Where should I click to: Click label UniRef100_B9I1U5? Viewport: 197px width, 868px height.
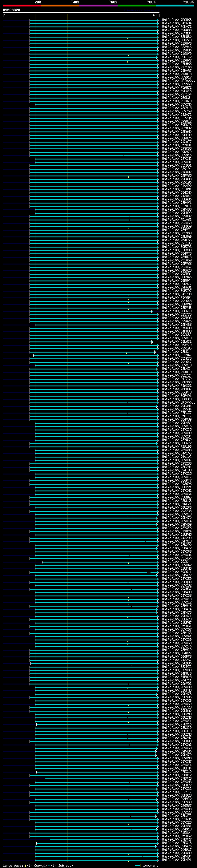pos(177,243)
